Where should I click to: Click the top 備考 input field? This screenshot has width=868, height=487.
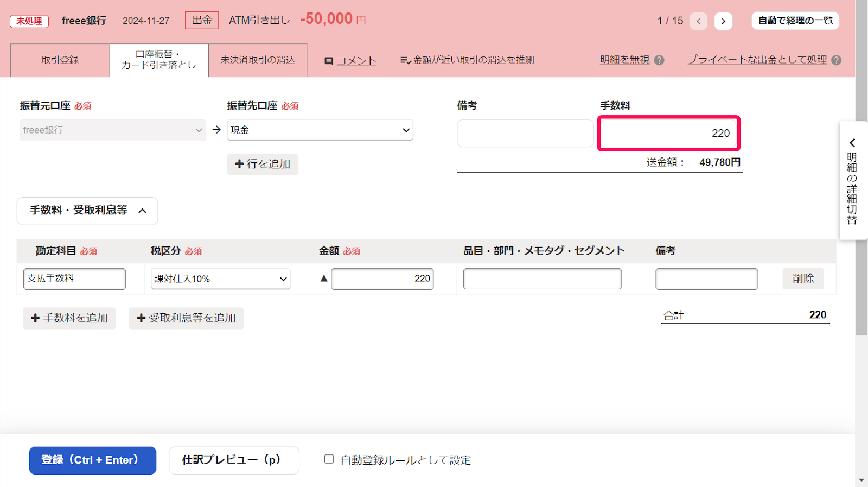pyautogui.click(x=525, y=133)
